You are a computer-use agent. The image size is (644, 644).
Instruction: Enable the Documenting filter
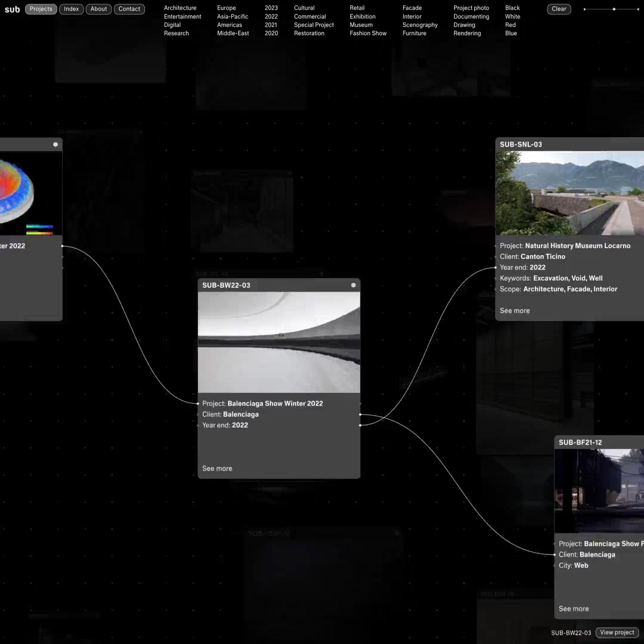pos(472,17)
